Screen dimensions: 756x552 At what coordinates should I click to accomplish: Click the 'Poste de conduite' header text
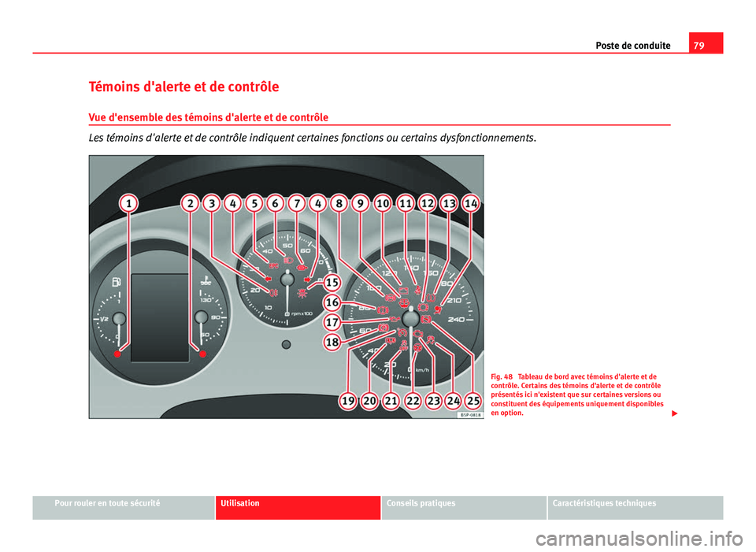click(x=633, y=46)
